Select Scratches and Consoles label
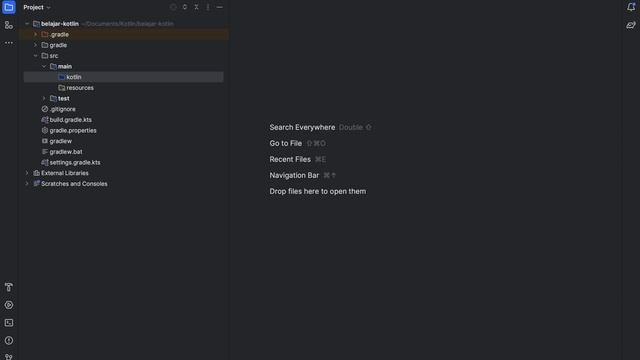Viewport: 640px width, 360px height. click(x=74, y=184)
